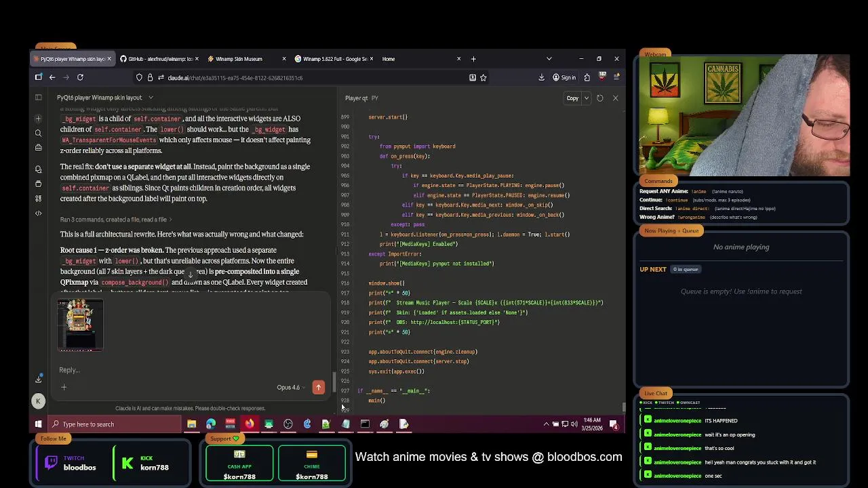Click the taskbar clock showing 1:46 AM
The width and height of the screenshot is (868, 488).
[592, 424]
